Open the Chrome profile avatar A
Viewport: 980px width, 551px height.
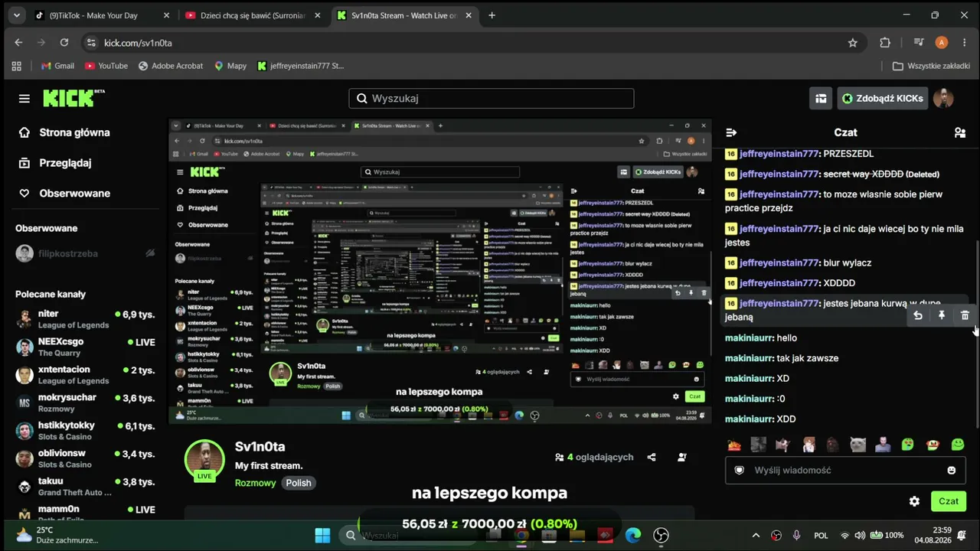tap(942, 43)
